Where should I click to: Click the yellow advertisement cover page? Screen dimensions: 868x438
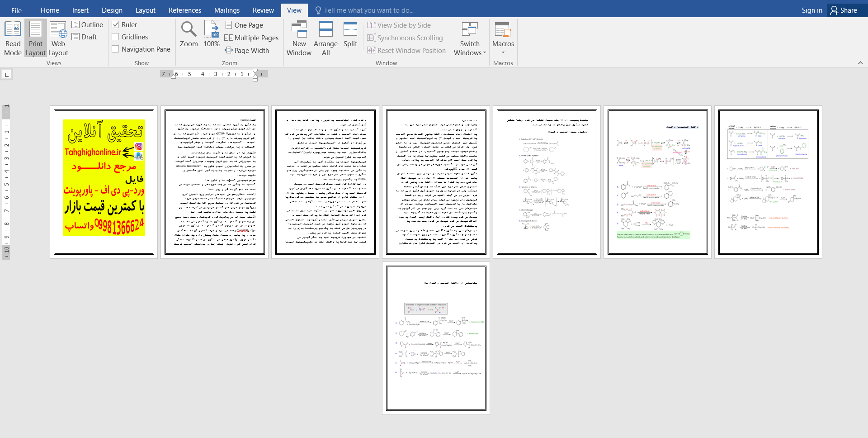click(x=104, y=182)
